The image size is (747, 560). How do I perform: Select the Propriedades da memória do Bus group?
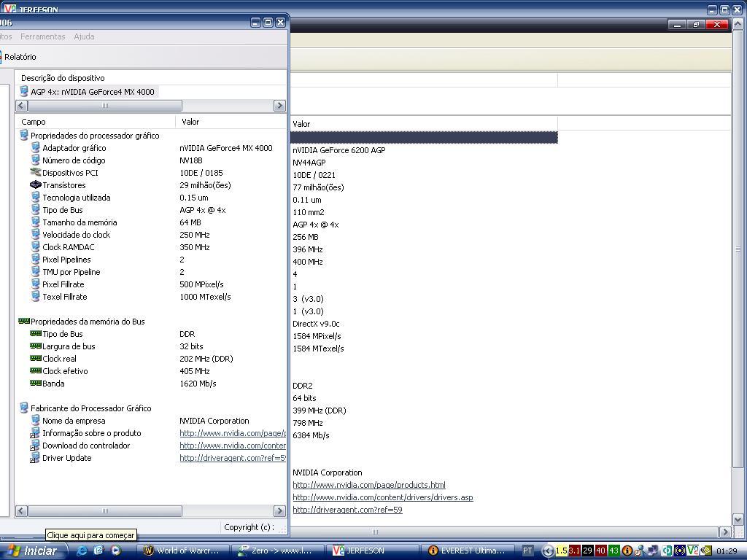88,322
